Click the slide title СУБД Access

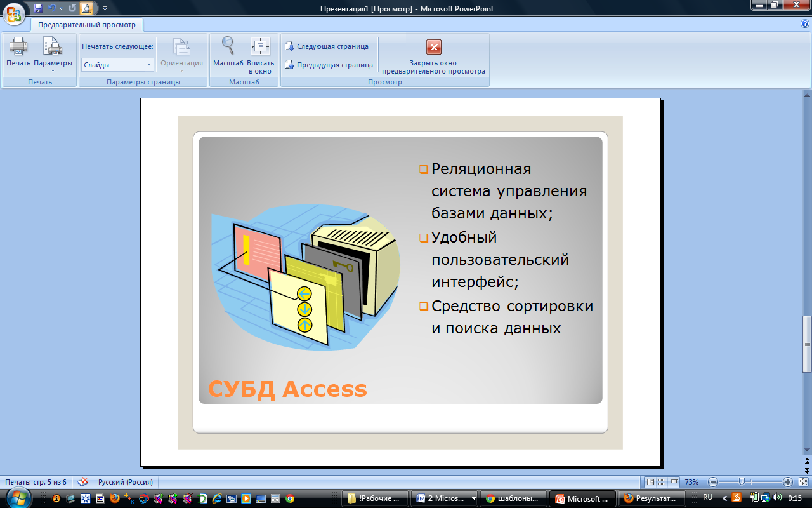(288, 389)
